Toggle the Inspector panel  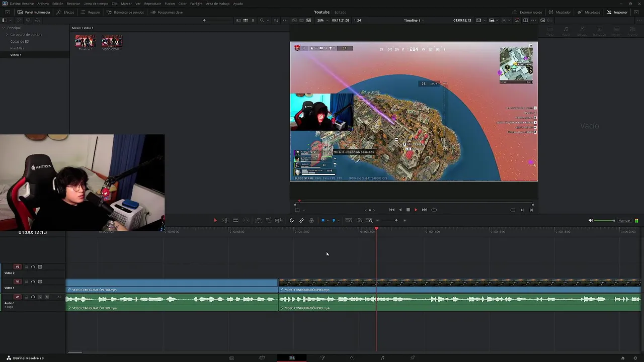click(617, 12)
